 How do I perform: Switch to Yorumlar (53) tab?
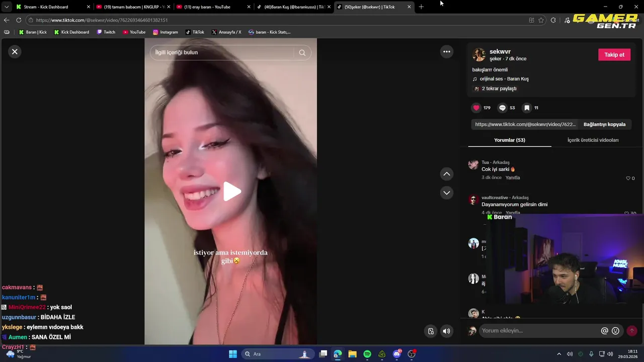(509, 140)
